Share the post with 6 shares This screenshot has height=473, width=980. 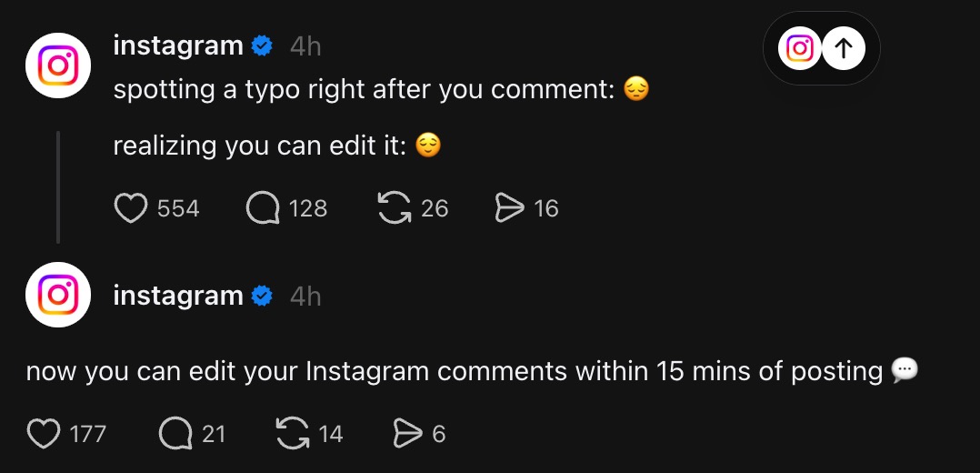(x=405, y=434)
